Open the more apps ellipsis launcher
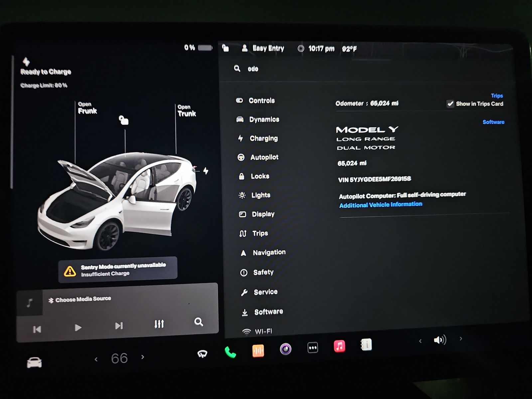The width and height of the screenshot is (532, 399). (x=313, y=348)
